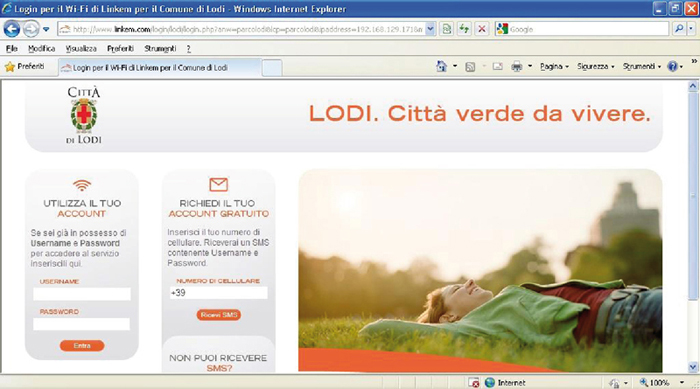Click the Entra button
Viewport: 700px width, 389px height.
pyautogui.click(x=82, y=346)
